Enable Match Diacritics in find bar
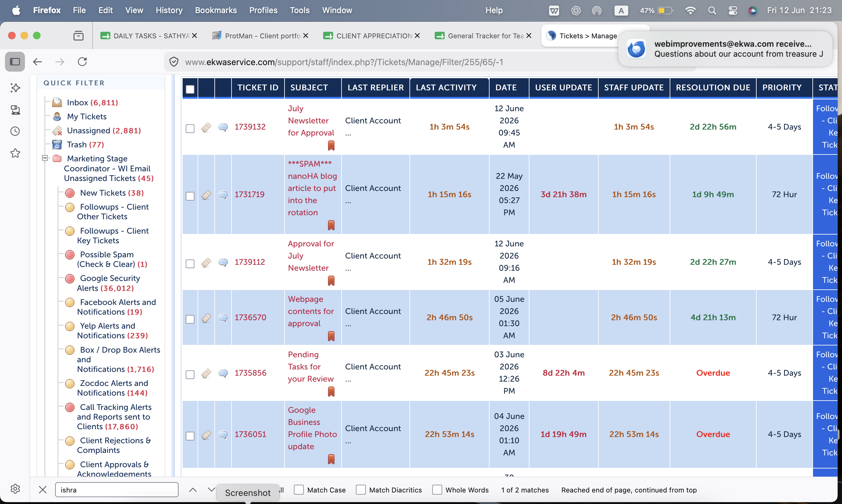Viewport: 842px width, 504px height. point(361,490)
